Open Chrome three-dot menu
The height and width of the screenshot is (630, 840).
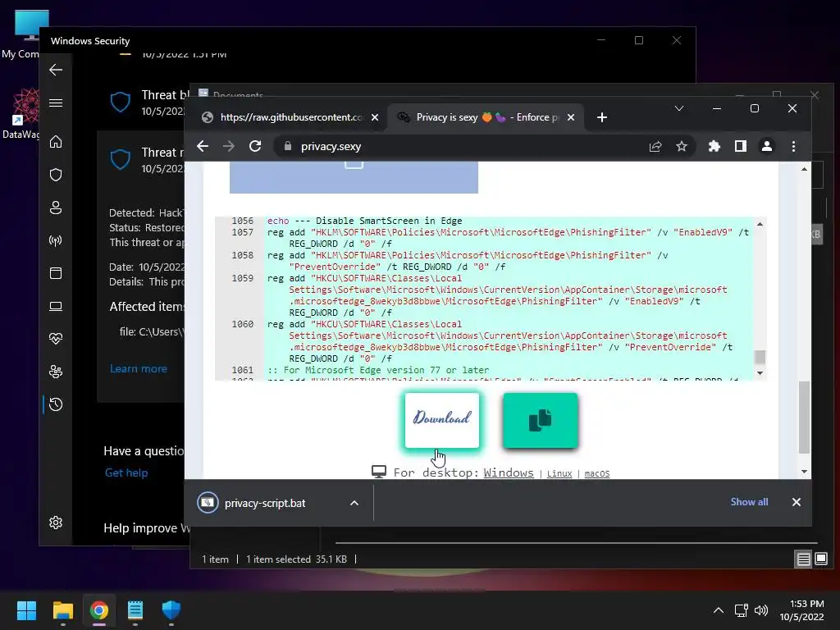793,146
